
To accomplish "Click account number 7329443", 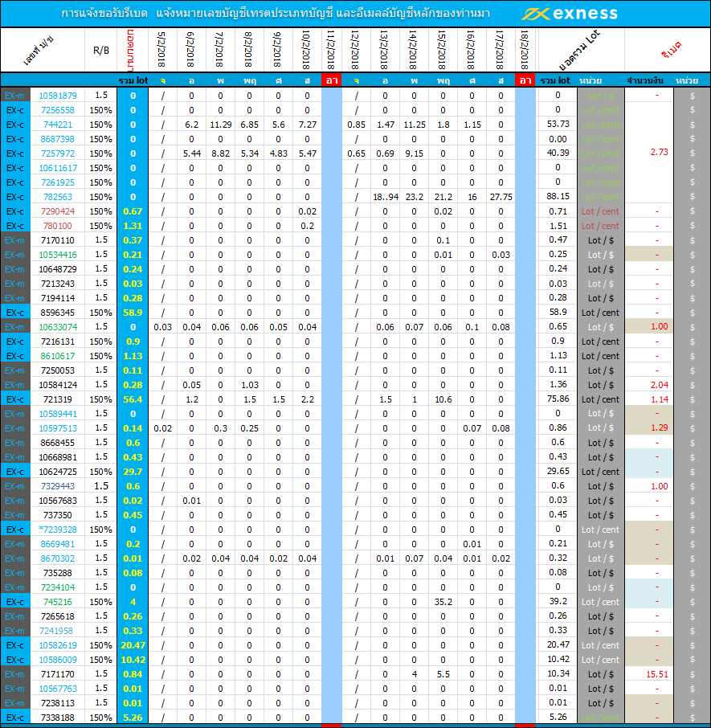I will [x=58, y=486].
